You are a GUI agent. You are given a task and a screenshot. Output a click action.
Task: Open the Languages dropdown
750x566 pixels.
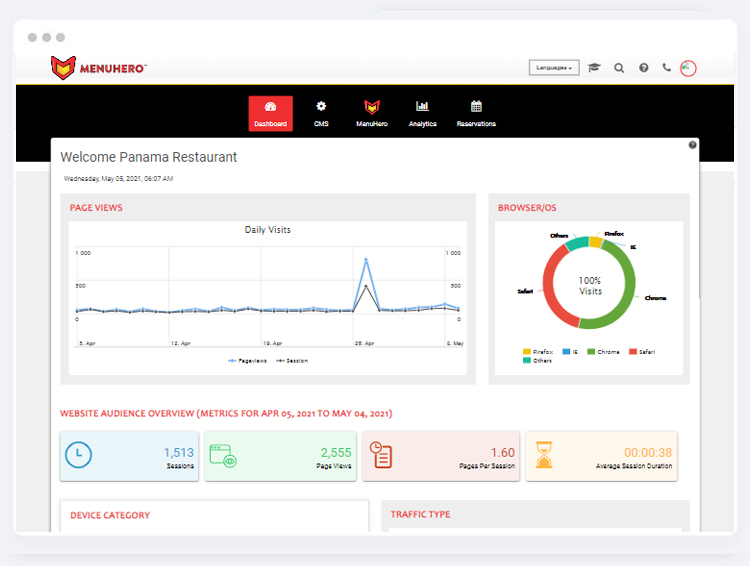point(554,68)
